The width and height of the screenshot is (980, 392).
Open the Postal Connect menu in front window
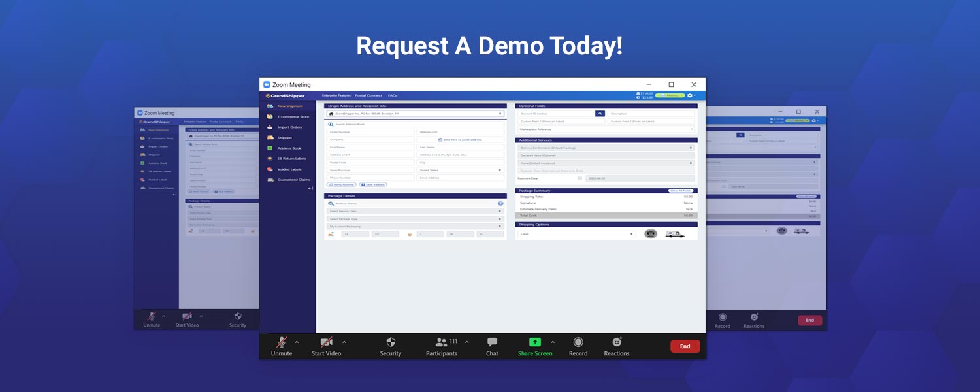click(x=368, y=96)
